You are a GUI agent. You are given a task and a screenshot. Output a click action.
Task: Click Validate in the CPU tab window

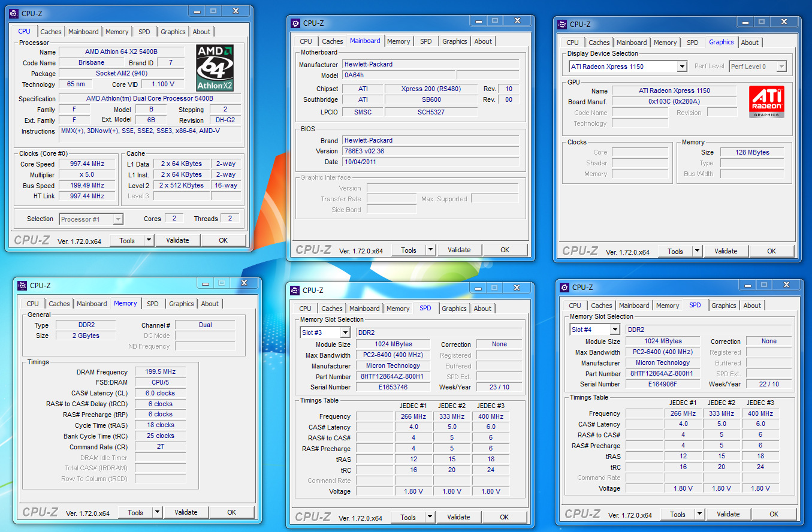(x=178, y=240)
